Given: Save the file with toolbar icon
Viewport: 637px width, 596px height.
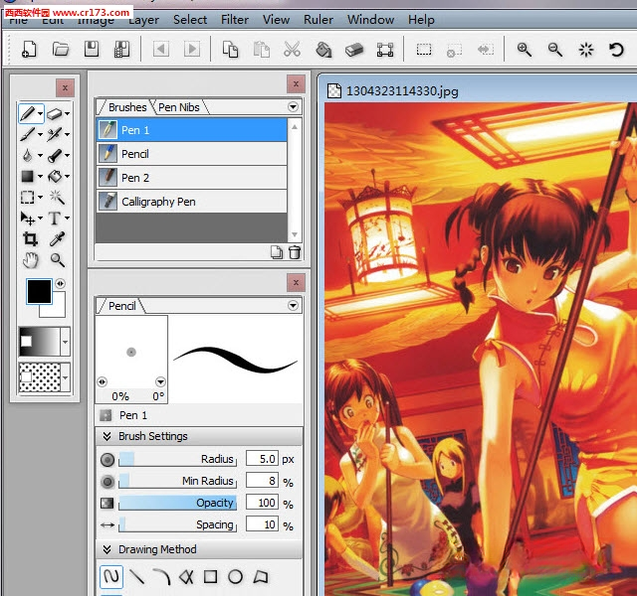Looking at the screenshot, I should (x=91, y=50).
